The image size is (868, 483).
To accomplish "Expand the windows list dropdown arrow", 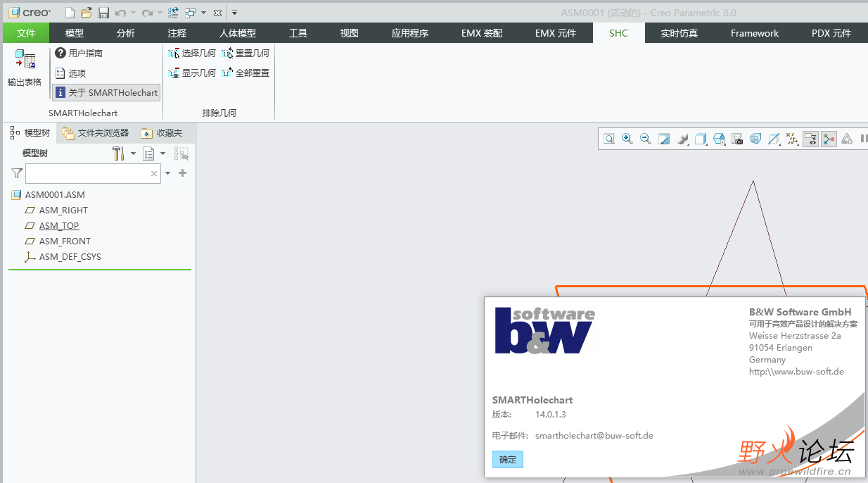I will tap(203, 13).
